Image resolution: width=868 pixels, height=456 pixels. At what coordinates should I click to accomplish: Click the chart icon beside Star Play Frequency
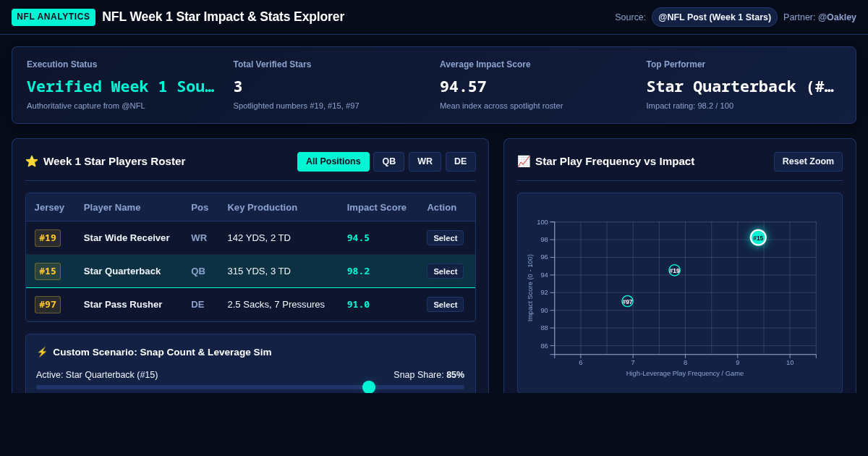pyautogui.click(x=524, y=161)
